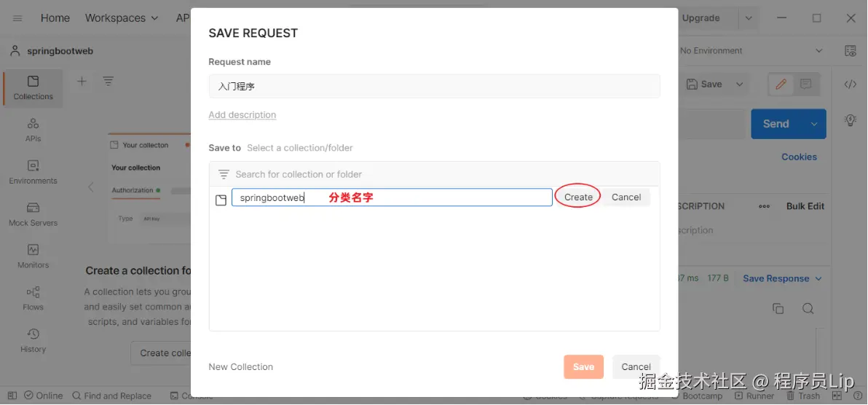Click the Add description link

pyautogui.click(x=242, y=114)
